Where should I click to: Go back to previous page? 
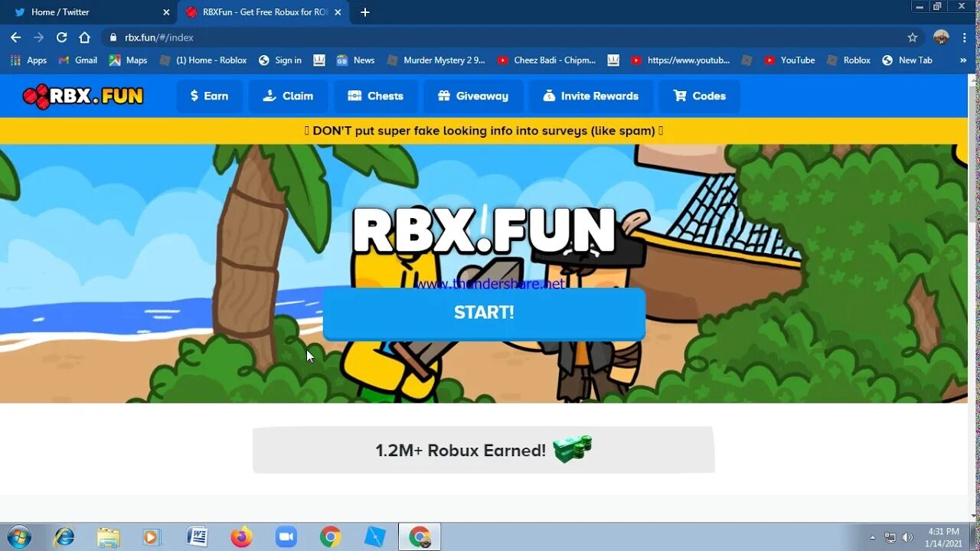coord(16,37)
